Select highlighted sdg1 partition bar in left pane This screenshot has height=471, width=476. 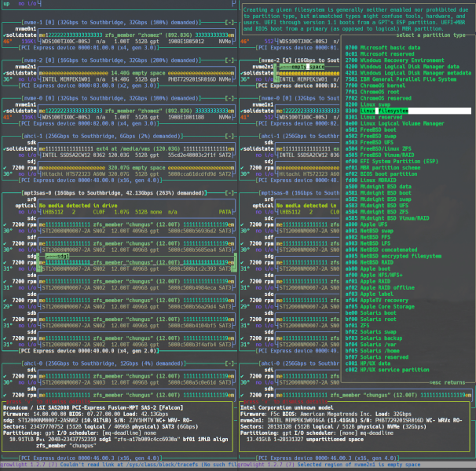click(x=137, y=262)
